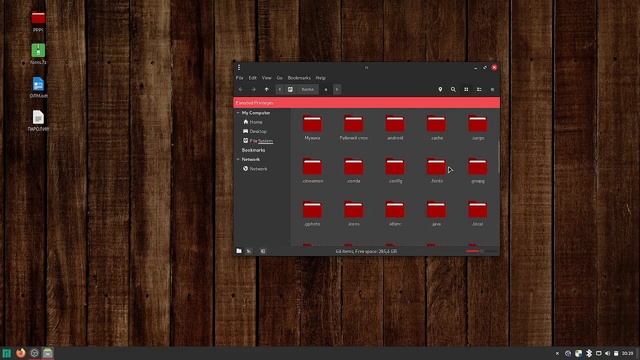
Task: Open the settings app in the taskbar
Action: (34, 353)
